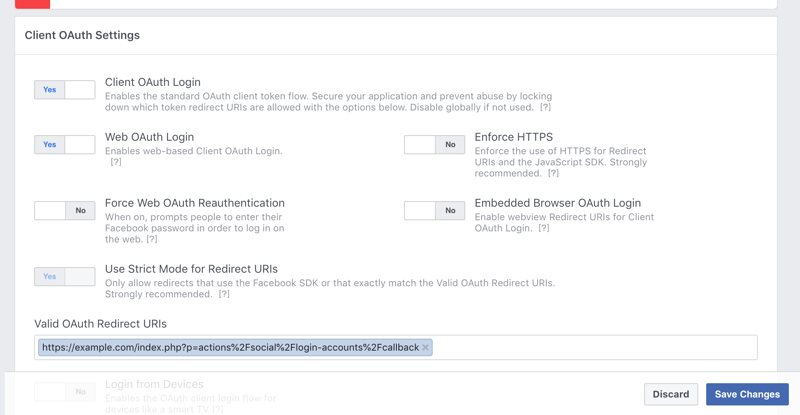The height and width of the screenshot is (415, 800).
Task: Click the Save Changes button
Action: (x=747, y=394)
